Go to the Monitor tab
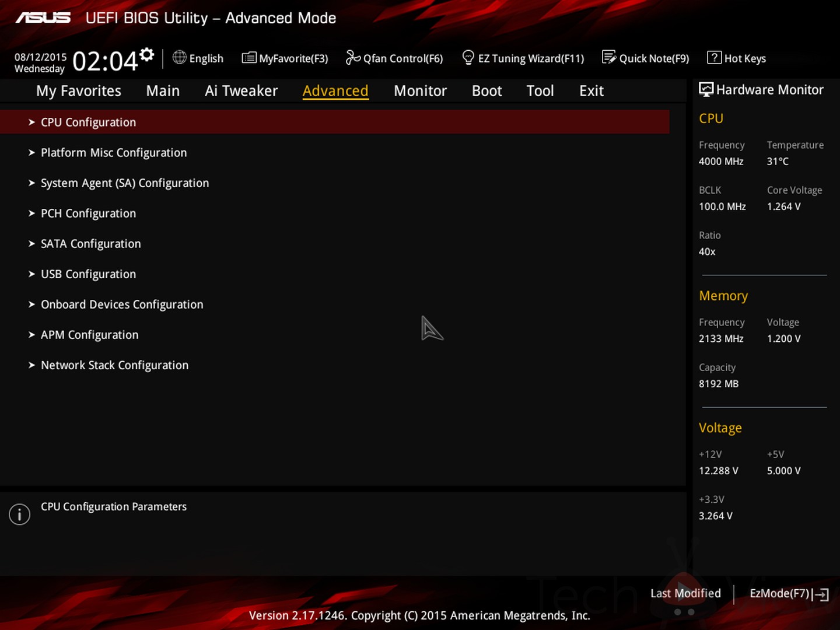 (420, 91)
